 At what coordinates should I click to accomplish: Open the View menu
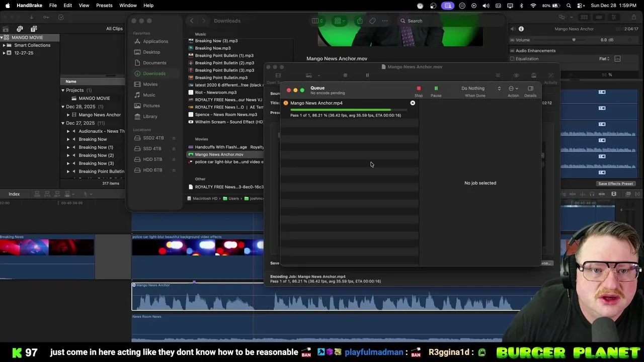[x=84, y=6]
